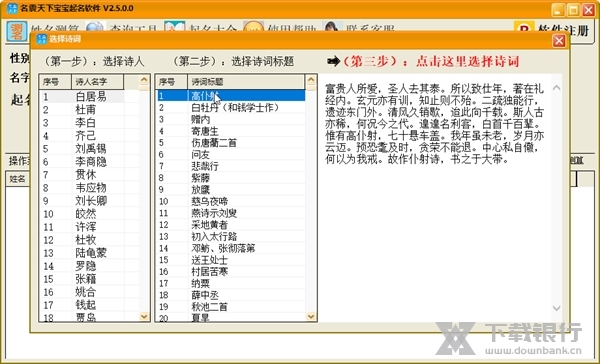Choose poem title 慈乌夜啼
The width and height of the screenshot is (600, 364).
tap(209, 201)
